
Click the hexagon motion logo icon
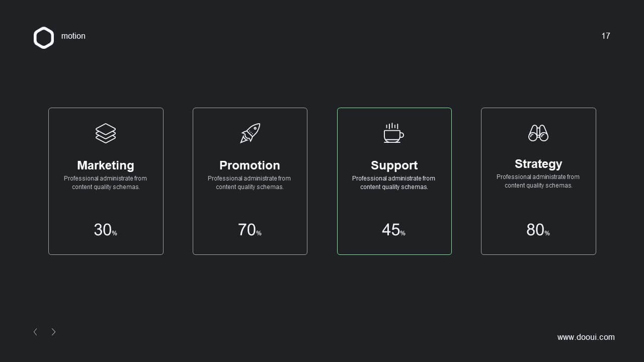pos(44,38)
